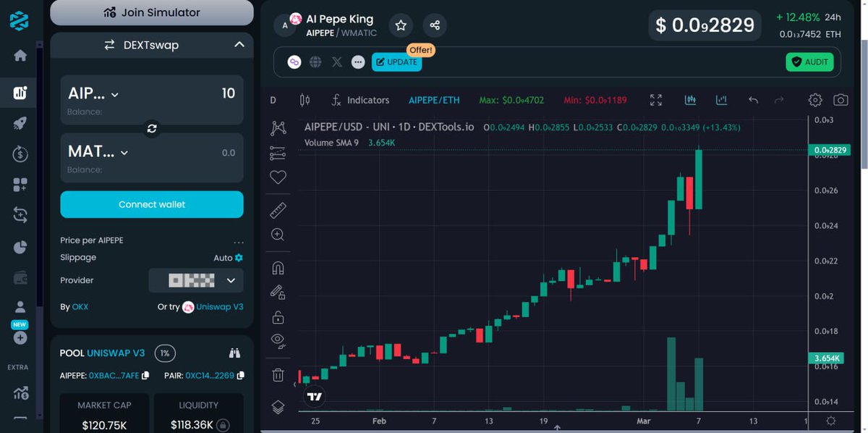Hide all drawings with the eye icon
This screenshot has height=433, width=868.
tap(278, 340)
